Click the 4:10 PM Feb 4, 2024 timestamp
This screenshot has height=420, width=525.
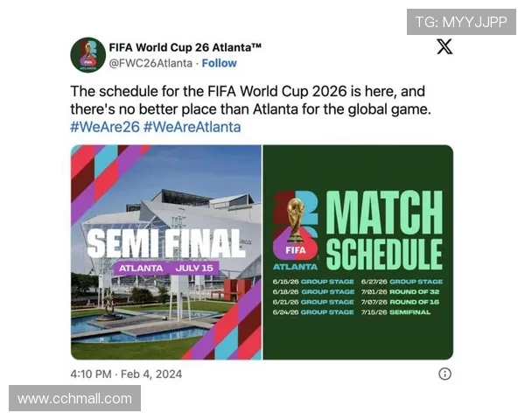click(x=126, y=374)
